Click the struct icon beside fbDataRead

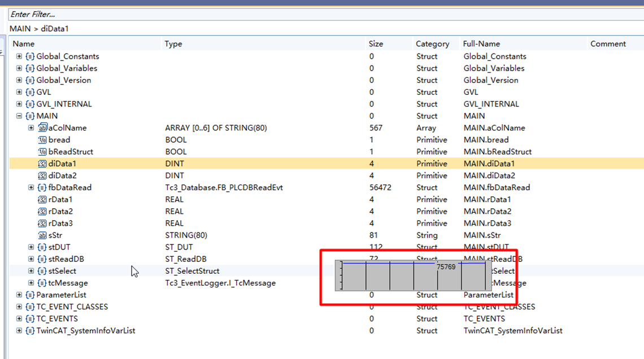point(42,187)
